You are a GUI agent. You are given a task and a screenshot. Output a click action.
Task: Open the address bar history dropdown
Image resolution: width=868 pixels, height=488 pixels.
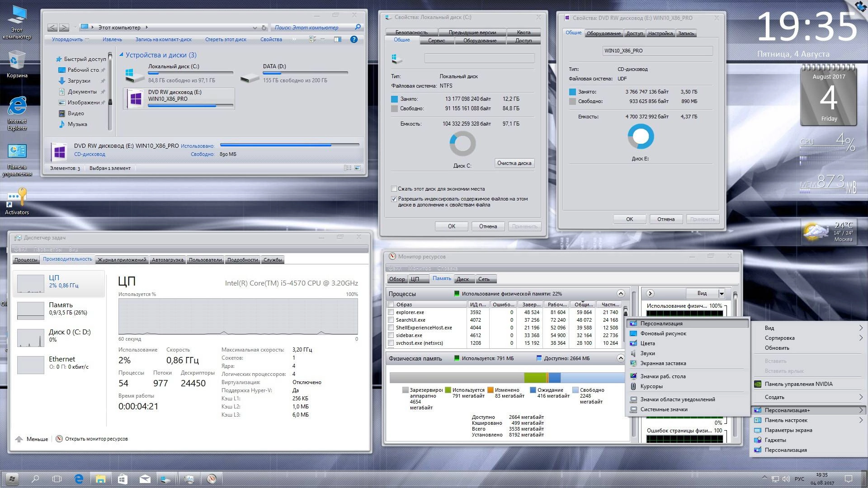click(255, 28)
